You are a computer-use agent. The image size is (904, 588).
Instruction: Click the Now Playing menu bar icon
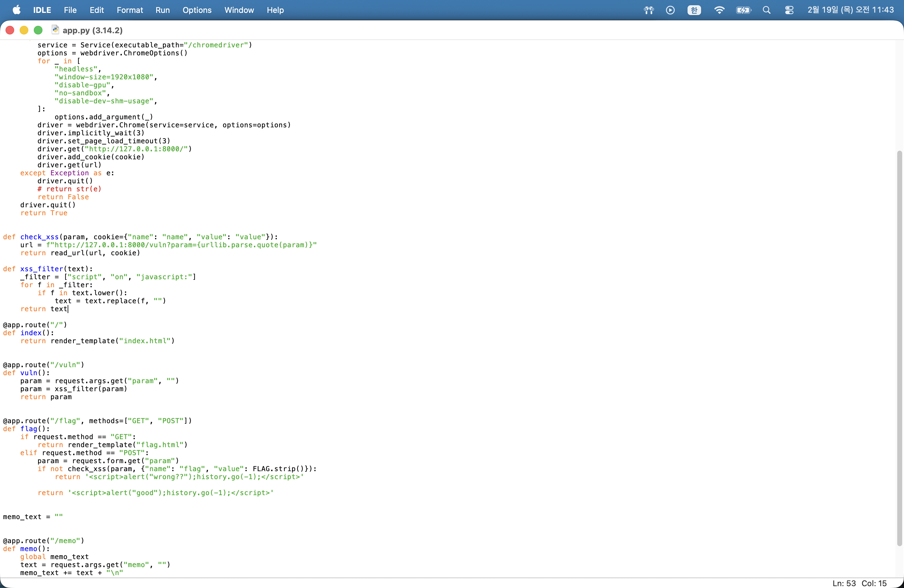pyautogui.click(x=670, y=10)
